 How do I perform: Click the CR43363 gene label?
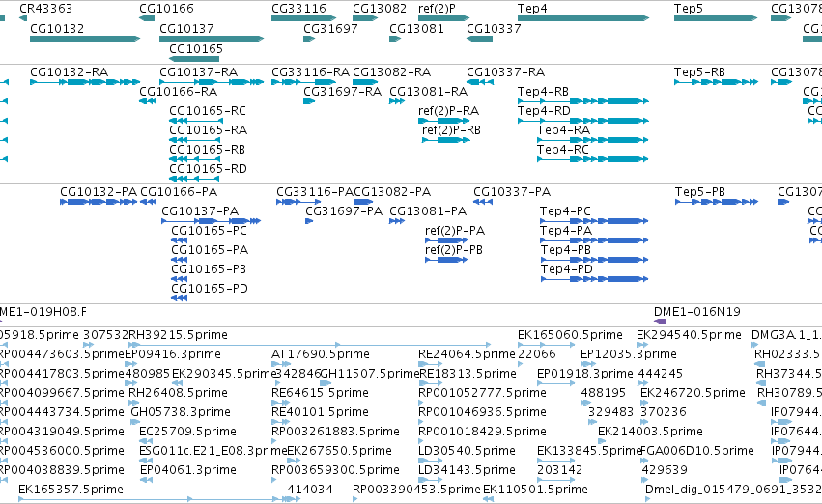[x=45, y=9]
